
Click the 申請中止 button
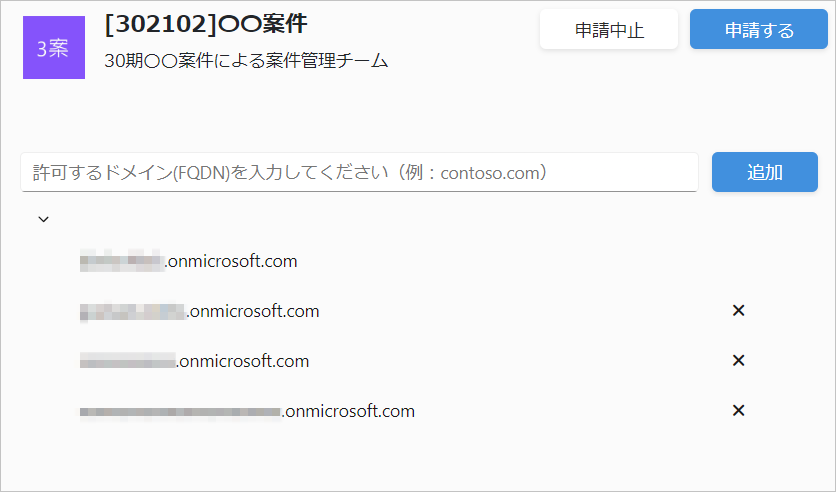[x=609, y=29]
